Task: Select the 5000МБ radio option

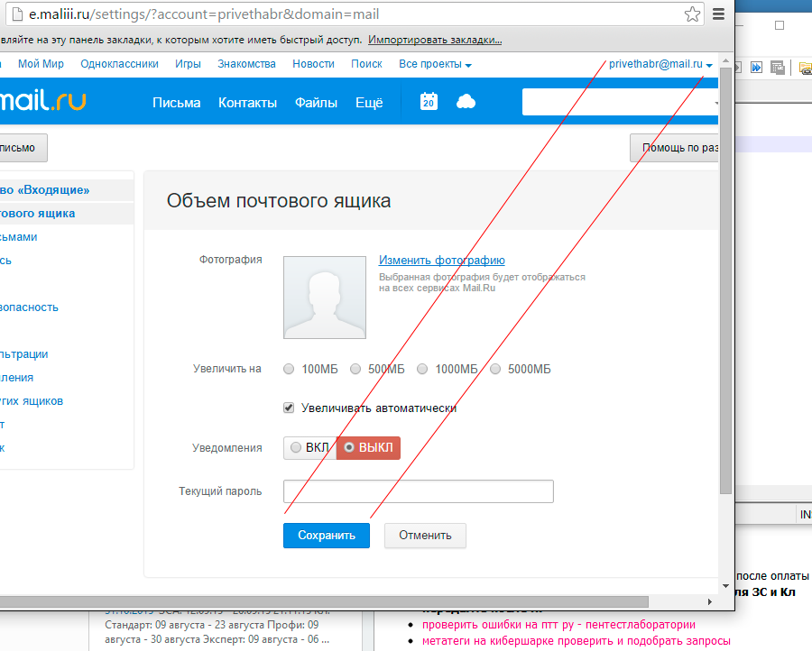Action: click(495, 369)
